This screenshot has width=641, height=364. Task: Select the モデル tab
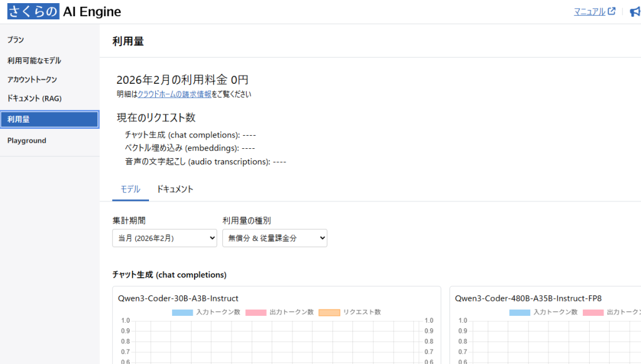130,188
